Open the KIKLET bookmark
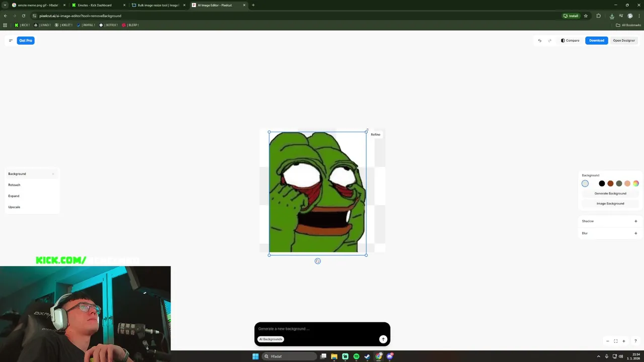Screen dimensions: 644x362 [63, 25]
